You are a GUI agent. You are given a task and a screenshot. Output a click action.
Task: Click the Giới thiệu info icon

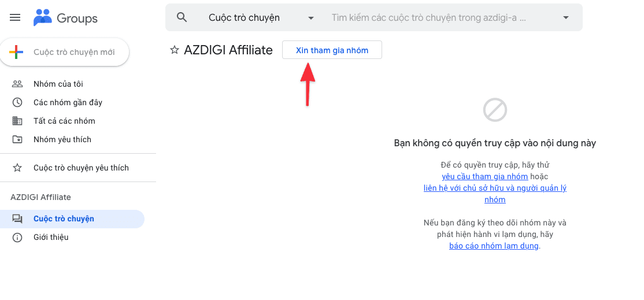pyautogui.click(x=17, y=237)
